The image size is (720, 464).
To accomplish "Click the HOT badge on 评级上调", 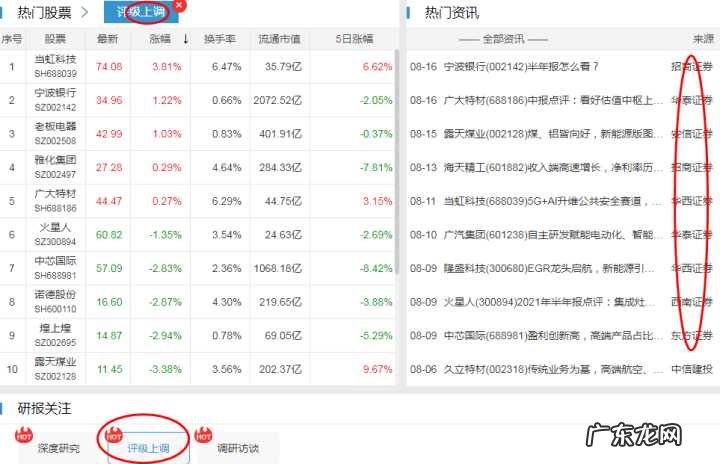I will click(x=113, y=435).
